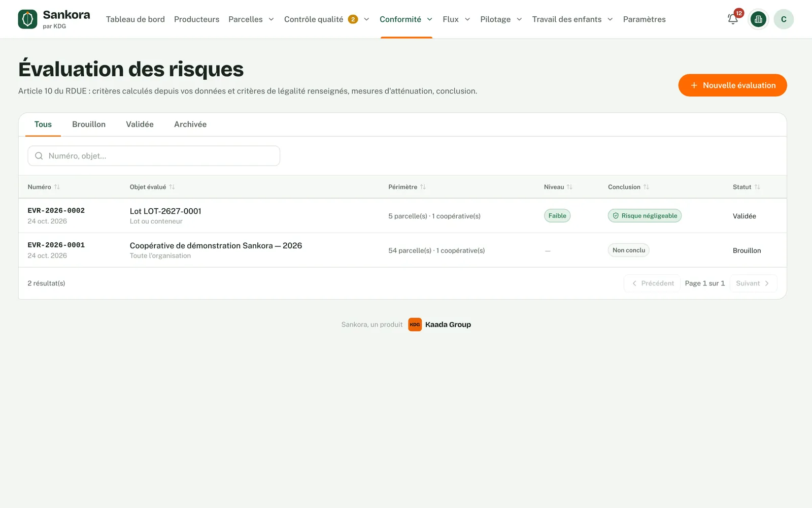Open Tableau de bord

(x=136, y=19)
